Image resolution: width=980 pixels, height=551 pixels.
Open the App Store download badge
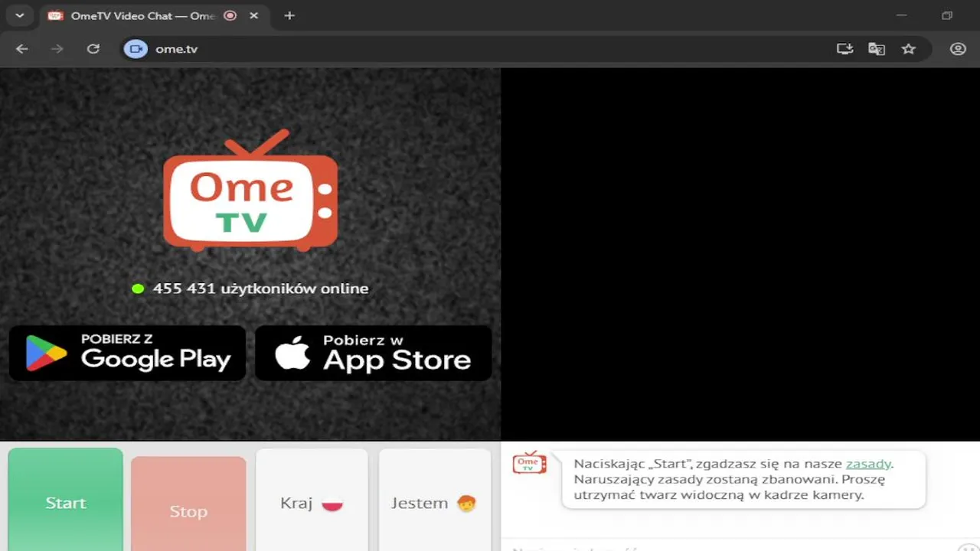pos(373,353)
